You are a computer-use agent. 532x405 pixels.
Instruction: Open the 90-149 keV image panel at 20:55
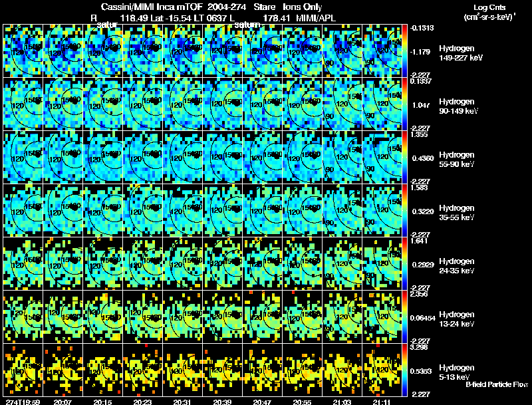[302, 104]
